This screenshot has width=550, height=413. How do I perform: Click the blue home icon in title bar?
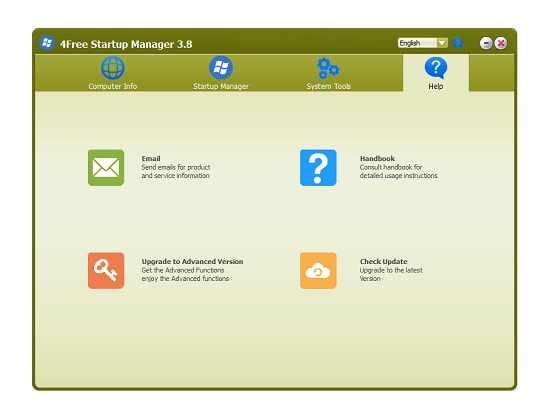tap(458, 43)
